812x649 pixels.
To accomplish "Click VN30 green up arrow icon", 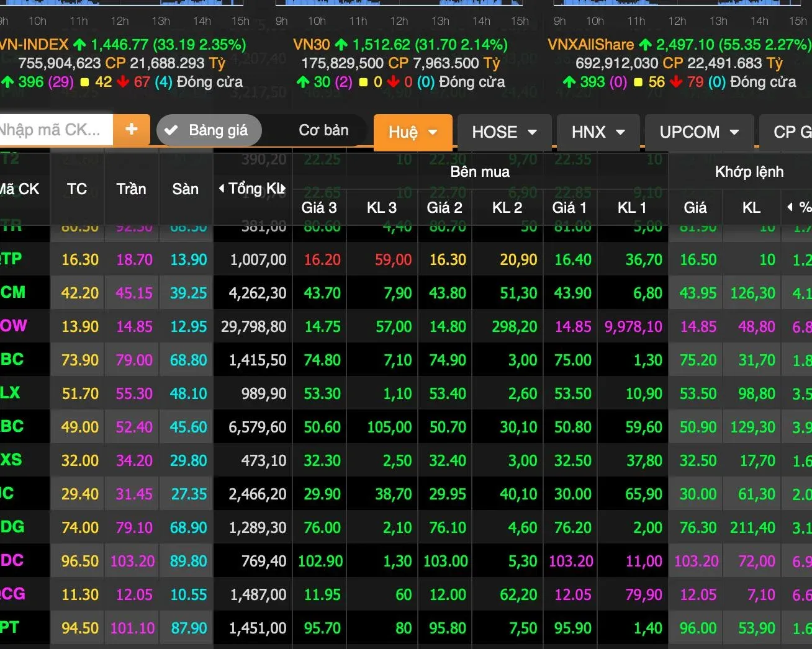I will (x=341, y=45).
